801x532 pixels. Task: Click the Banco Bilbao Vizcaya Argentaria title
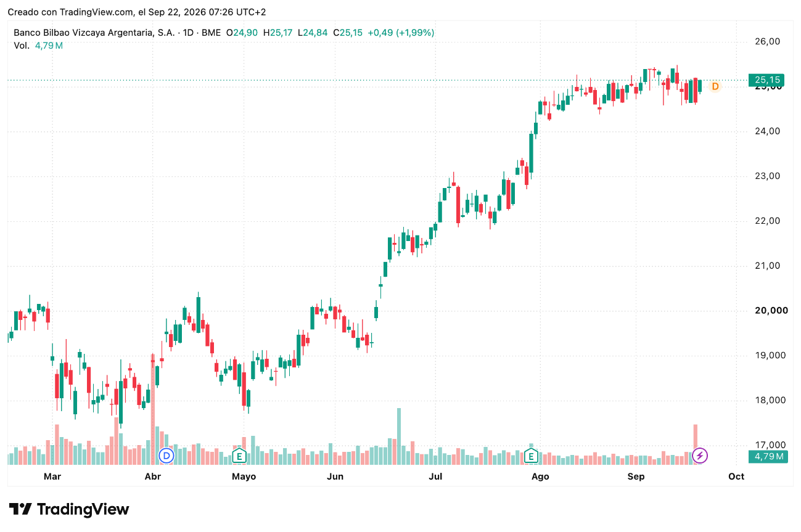(x=94, y=33)
